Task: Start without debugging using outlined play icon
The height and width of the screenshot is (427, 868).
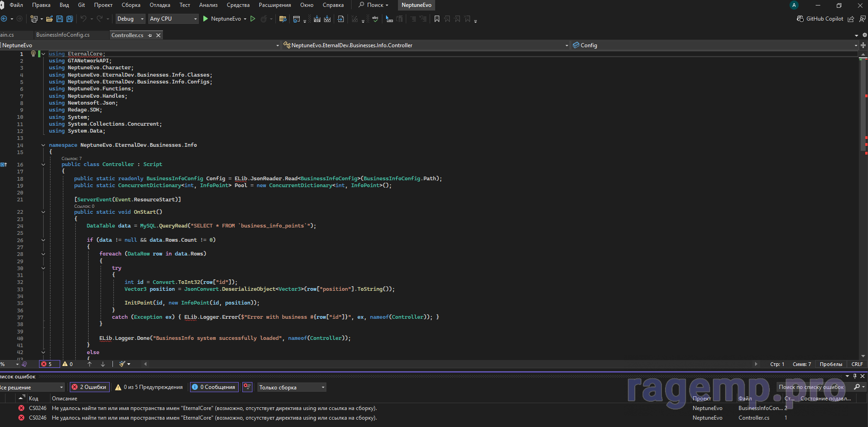Action: pyautogui.click(x=252, y=19)
